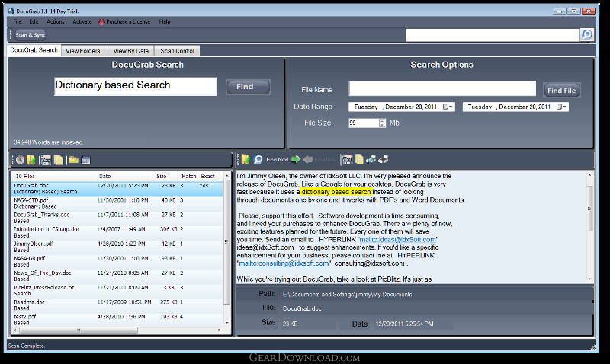Click the File Name input field
The image size is (610, 364).
(442, 88)
